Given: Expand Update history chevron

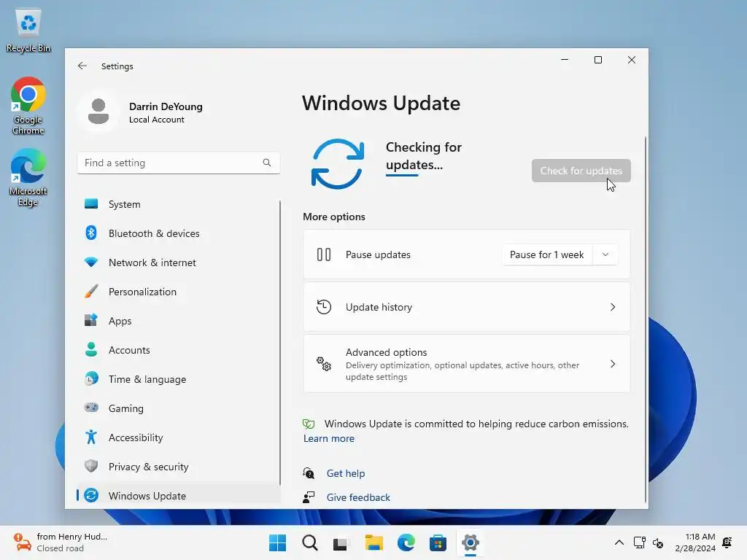Looking at the screenshot, I should coord(613,307).
